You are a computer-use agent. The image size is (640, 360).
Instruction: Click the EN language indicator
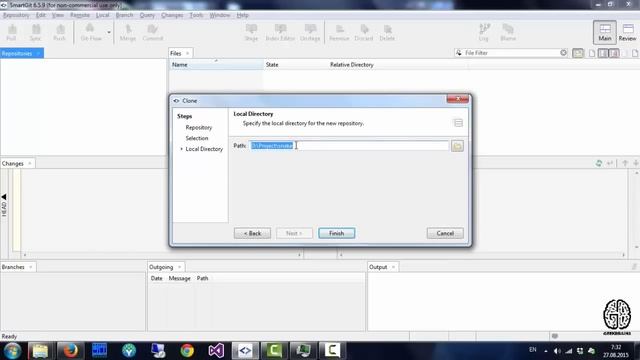pos(533,350)
